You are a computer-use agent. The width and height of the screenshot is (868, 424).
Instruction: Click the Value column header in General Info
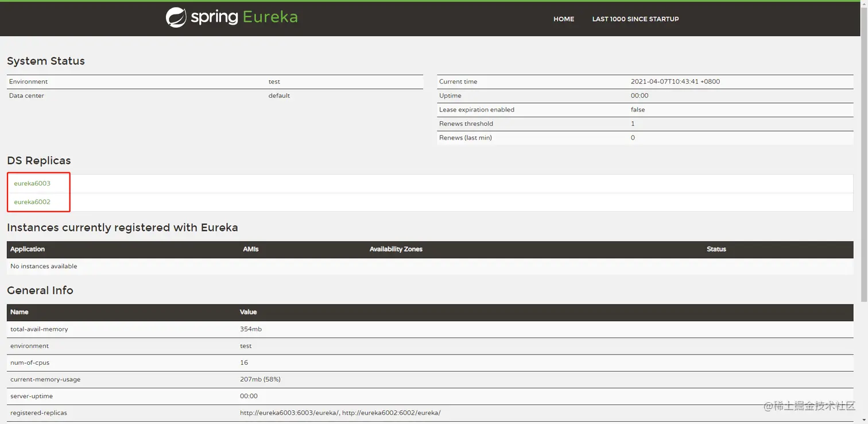(249, 312)
